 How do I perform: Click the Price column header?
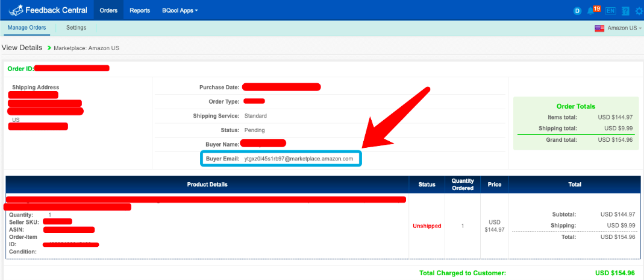point(495,185)
